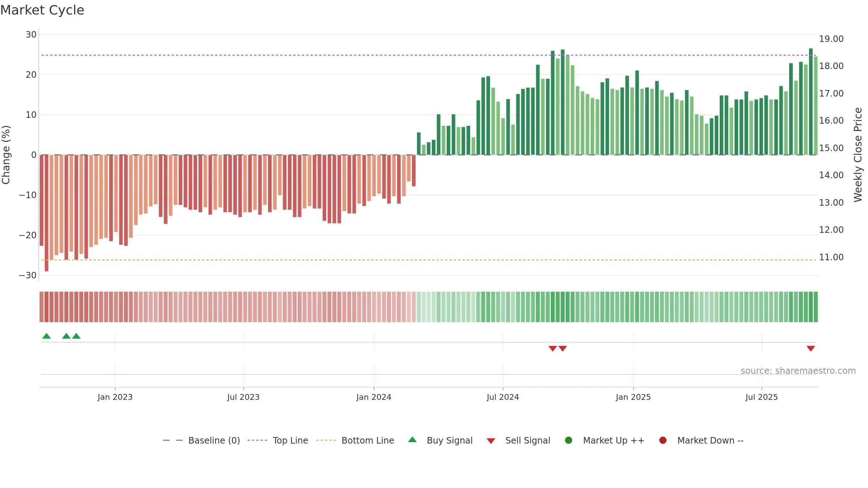This screenshot has height=488, width=868.
Task: Click the orange dotted Bottom Line legend sample
Action: point(326,440)
